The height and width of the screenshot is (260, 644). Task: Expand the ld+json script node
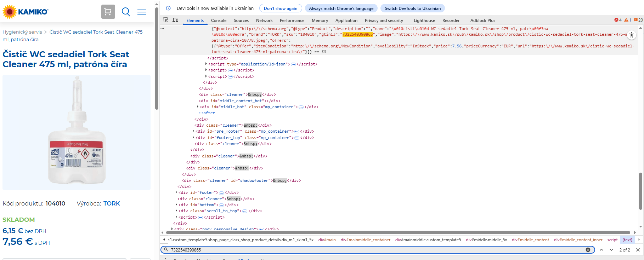coord(206,64)
